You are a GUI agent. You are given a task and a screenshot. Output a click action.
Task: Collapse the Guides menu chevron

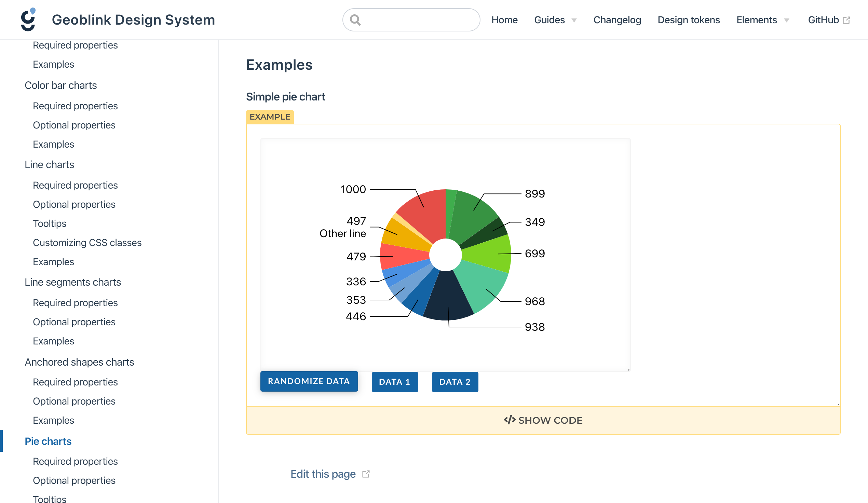coord(574,20)
